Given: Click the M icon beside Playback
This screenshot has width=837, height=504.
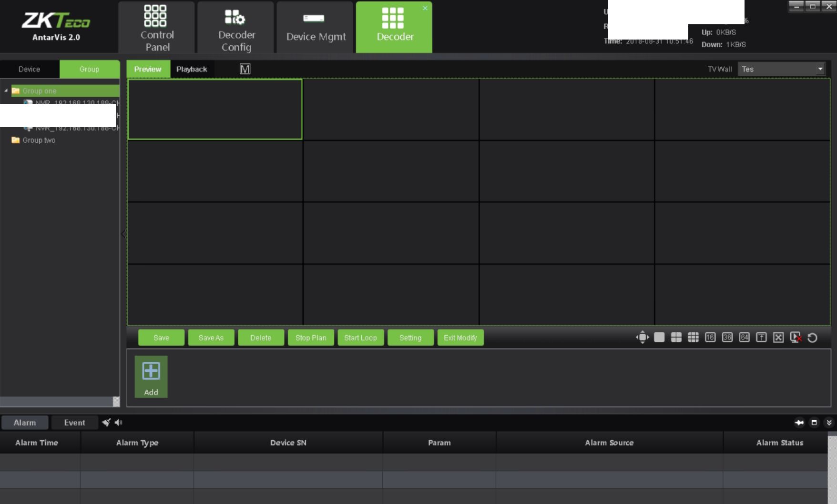Looking at the screenshot, I should tap(245, 69).
